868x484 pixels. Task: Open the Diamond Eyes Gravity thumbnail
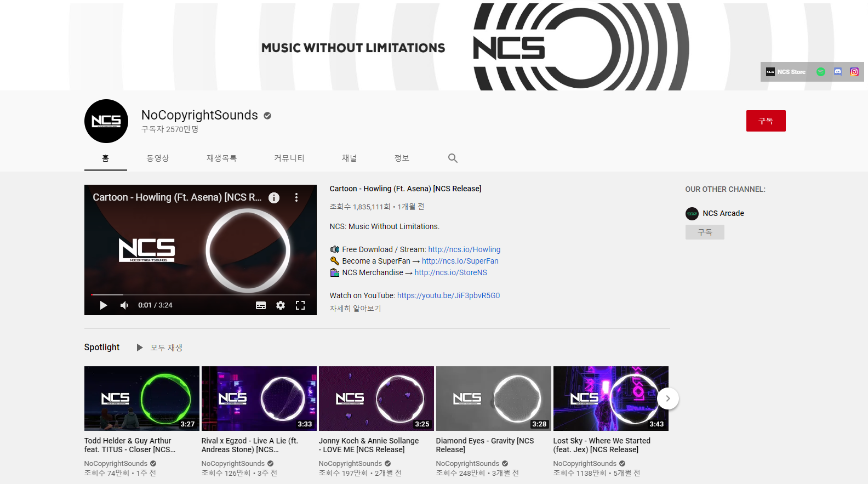tap(494, 398)
